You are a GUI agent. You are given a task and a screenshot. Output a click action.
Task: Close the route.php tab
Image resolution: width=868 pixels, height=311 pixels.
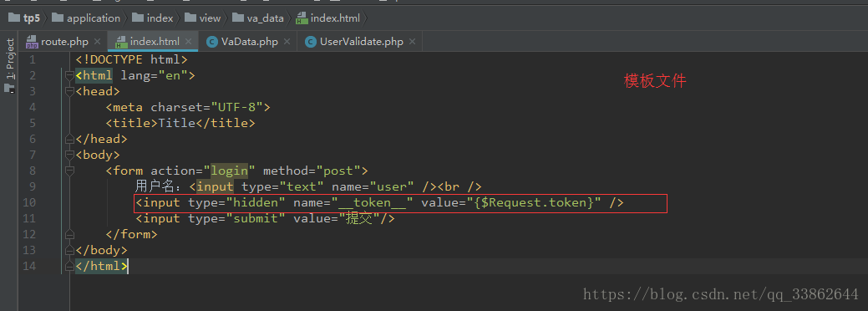click(x=98, y=42)
